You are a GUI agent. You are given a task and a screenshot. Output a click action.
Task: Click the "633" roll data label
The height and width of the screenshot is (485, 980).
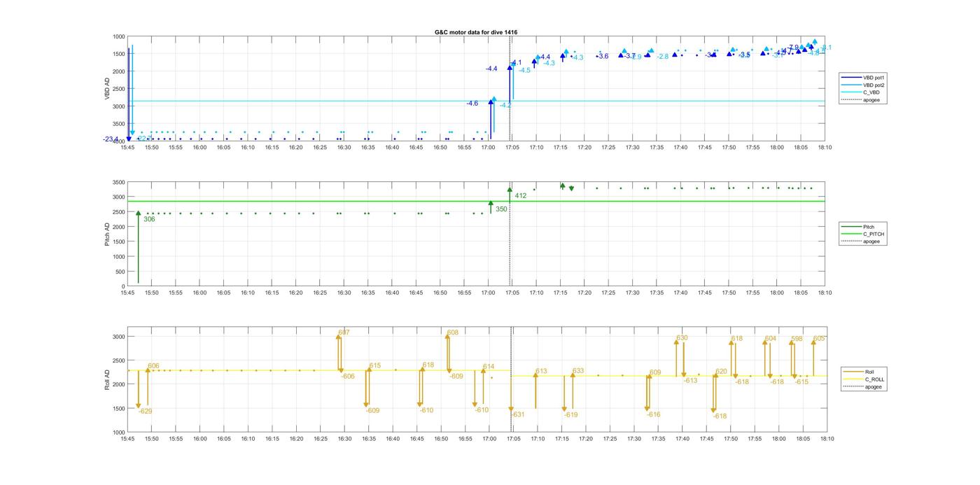point(578,371)
